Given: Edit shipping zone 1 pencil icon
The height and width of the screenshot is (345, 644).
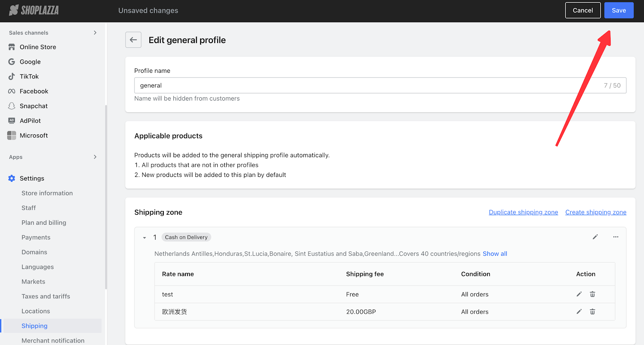Looking at the screenshot, I should point(595,237).
